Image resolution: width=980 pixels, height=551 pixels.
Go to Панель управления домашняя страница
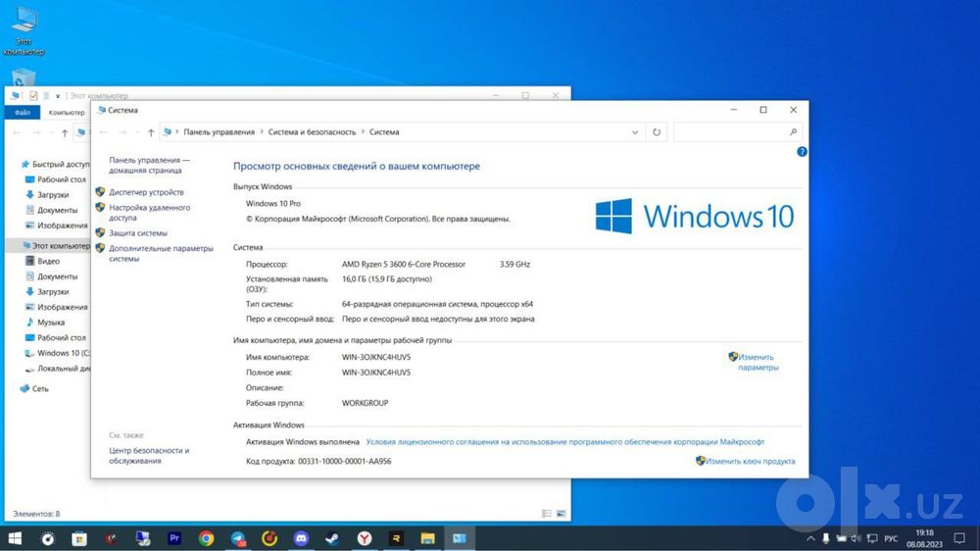point(149,165)
